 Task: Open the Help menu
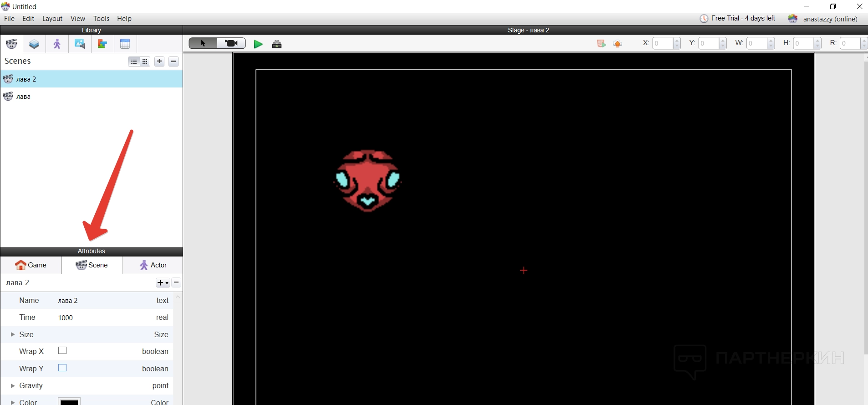tap(124, 19)
